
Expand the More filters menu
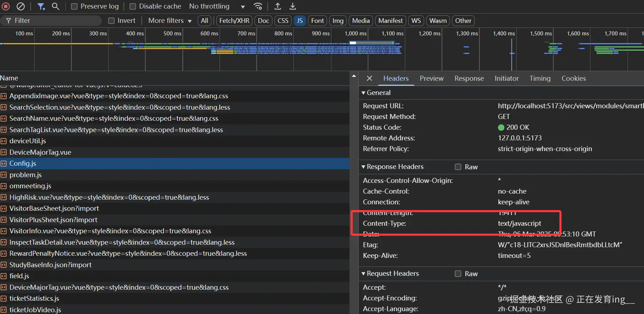tap(170, 21)
